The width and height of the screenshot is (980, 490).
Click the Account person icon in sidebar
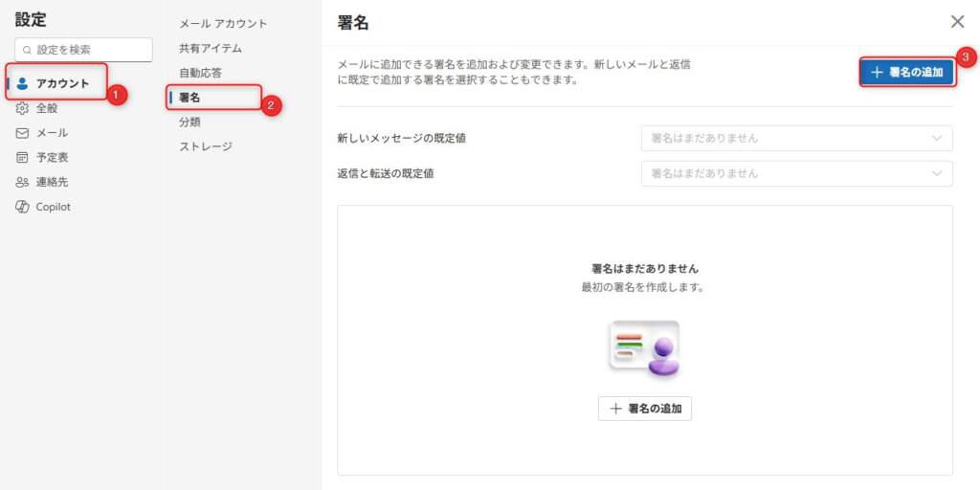tap(23, 83)
